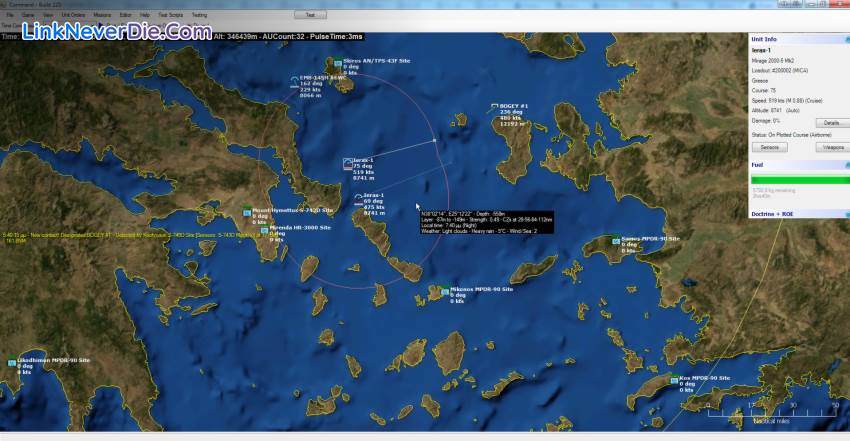Image resolution: width=850 pixels, height=441 pixels.
Task: Select the EMB-145H AEW&C aircraft icon
Action: point(294,82)
